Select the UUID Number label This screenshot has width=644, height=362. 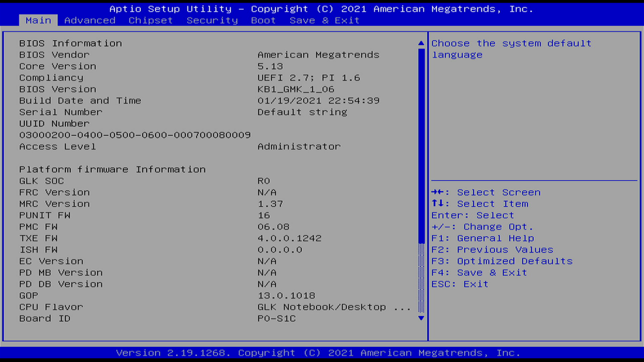pos(54,124)
